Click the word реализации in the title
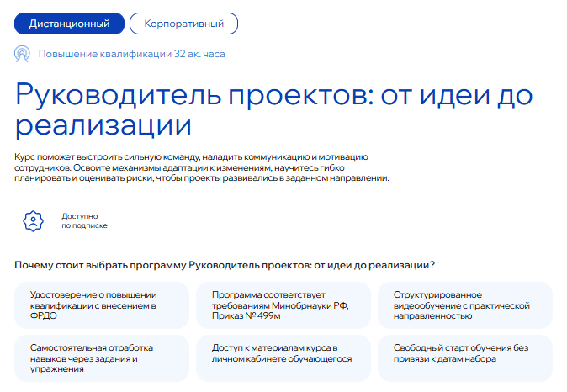 point(103,127)
